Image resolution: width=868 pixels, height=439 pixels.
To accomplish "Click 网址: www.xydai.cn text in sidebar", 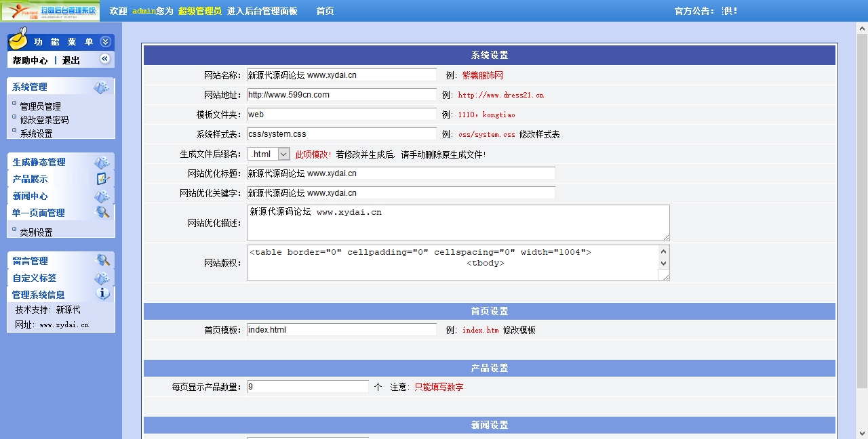I will (52, 325).
